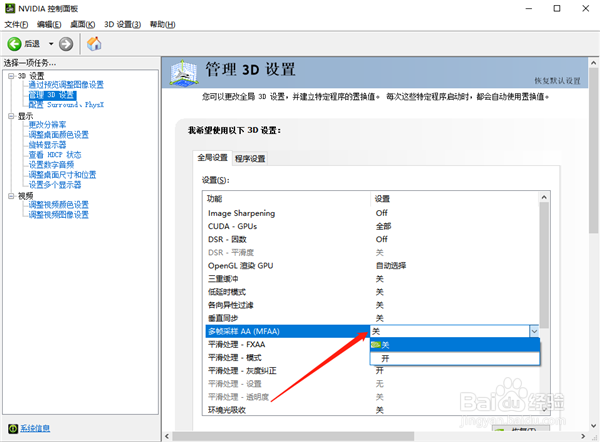Select the 环境光吸收 row
The height and width of the screenshot is (442, 600).
[372, 410]
